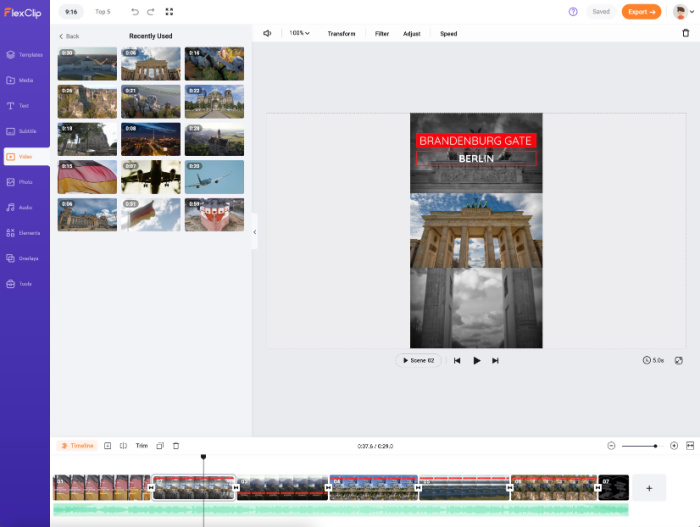
Task: Open the Speed option in toolbar
Action: pos(448,33)
